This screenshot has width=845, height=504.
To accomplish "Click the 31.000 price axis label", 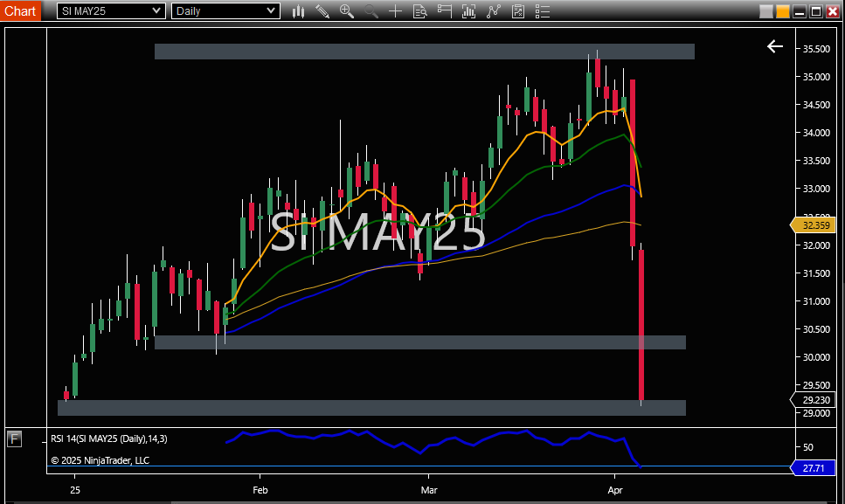I will coord(816,301).
